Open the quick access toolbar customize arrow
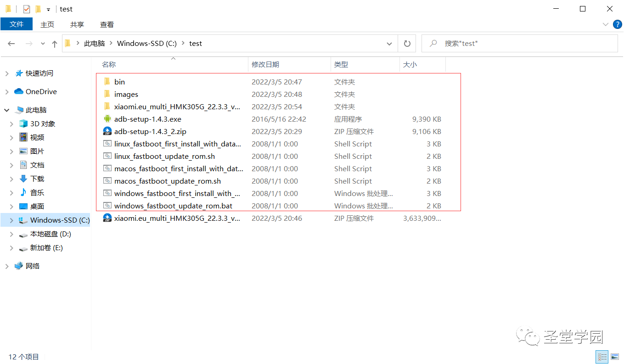Image resolution: width=624 pixels, height=364 pixels. coord(48,9)
